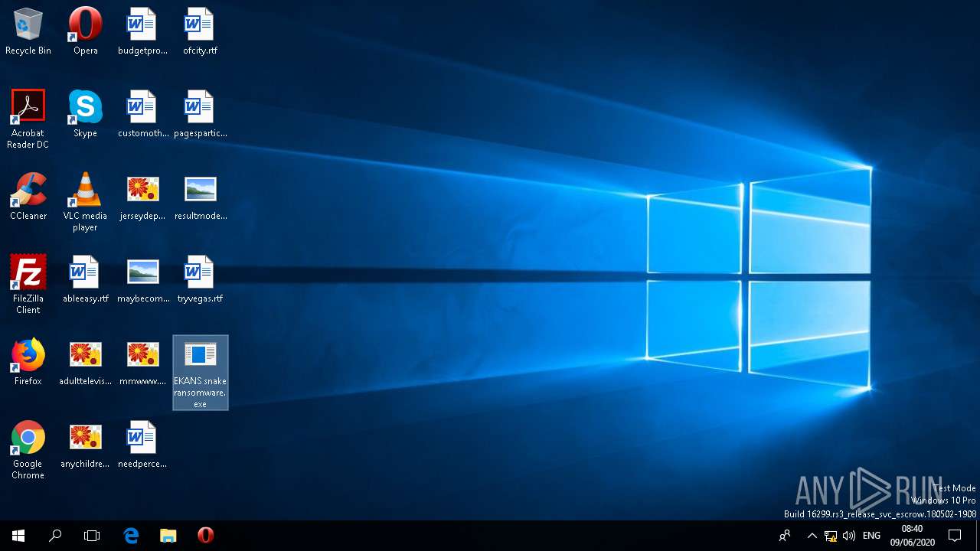
Task: Open the People icon in system tray
Action: (x=785, y=536)
